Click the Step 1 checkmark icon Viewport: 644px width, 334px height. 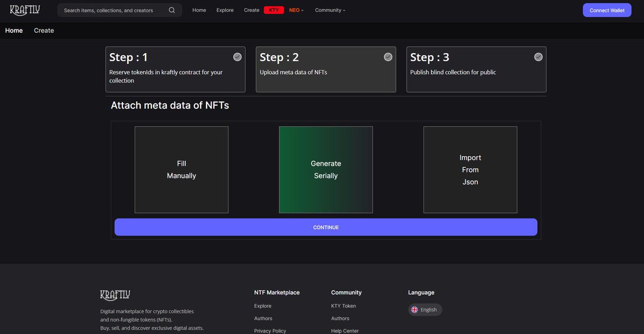point(237,57)
